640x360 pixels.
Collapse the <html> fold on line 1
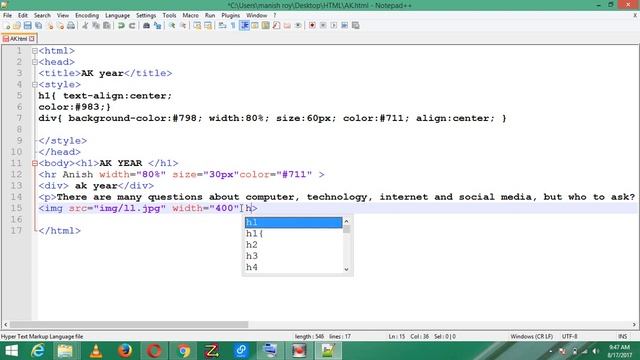pyautogui.click(x=35, y=51)
